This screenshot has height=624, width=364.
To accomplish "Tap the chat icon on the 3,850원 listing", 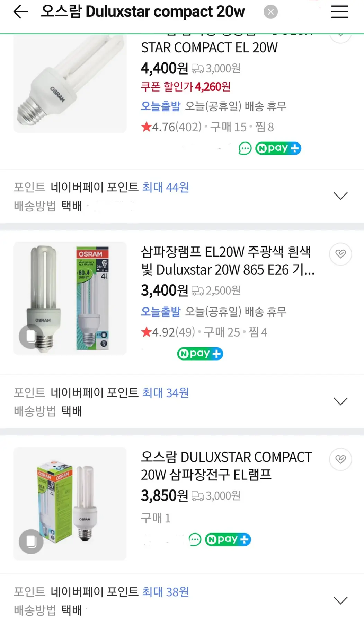I will click(195, 539).
